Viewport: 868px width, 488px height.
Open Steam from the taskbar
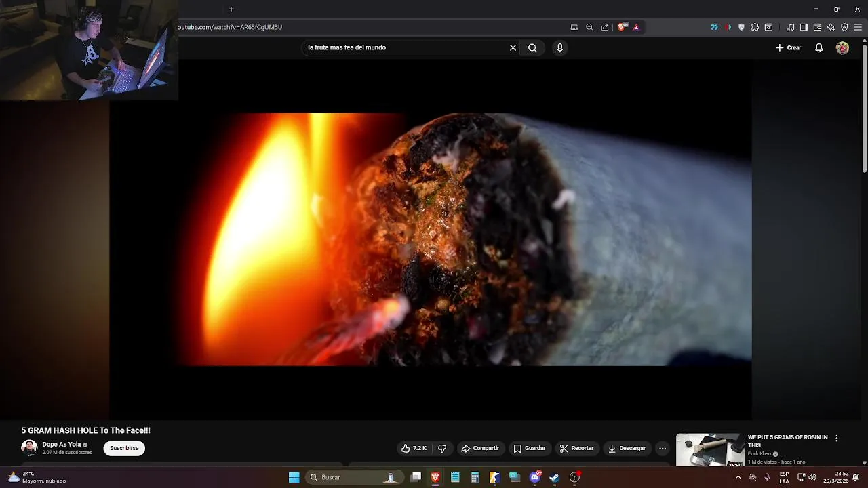point(555,477)
